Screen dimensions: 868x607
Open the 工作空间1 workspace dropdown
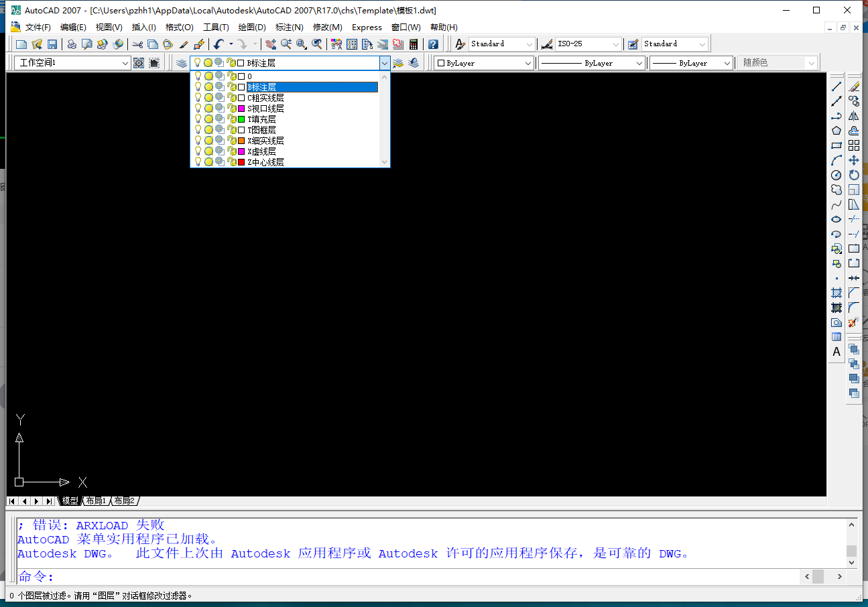click(x=72, y=63)
